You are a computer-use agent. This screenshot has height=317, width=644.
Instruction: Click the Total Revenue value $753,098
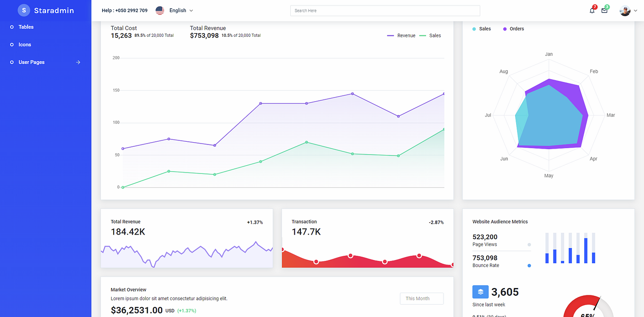204,35
